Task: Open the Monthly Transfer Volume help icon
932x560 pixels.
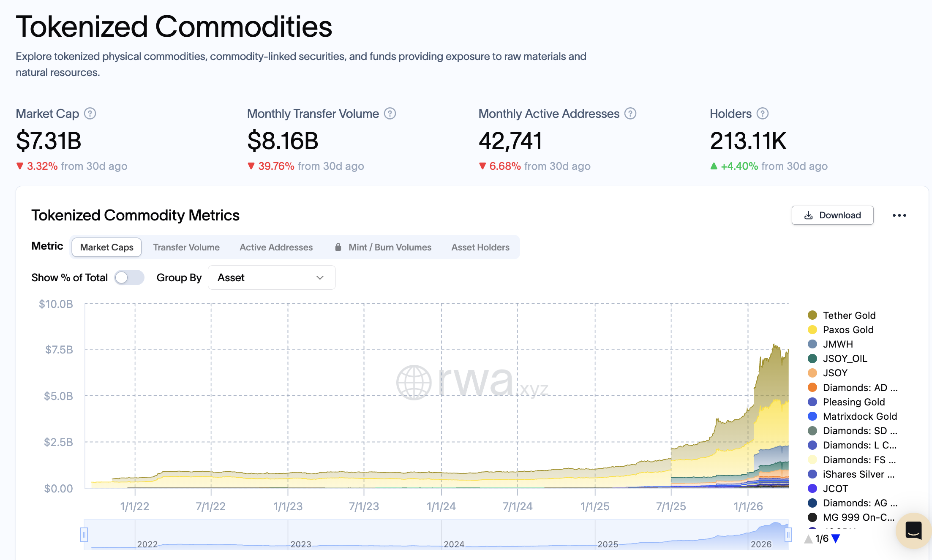Action: (390, 114)
